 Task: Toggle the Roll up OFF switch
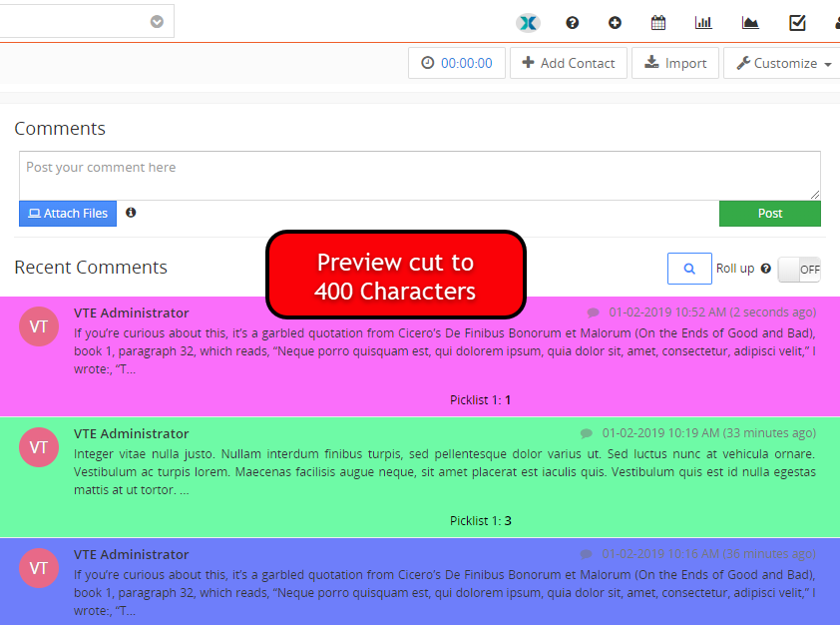tap(799, 270)
